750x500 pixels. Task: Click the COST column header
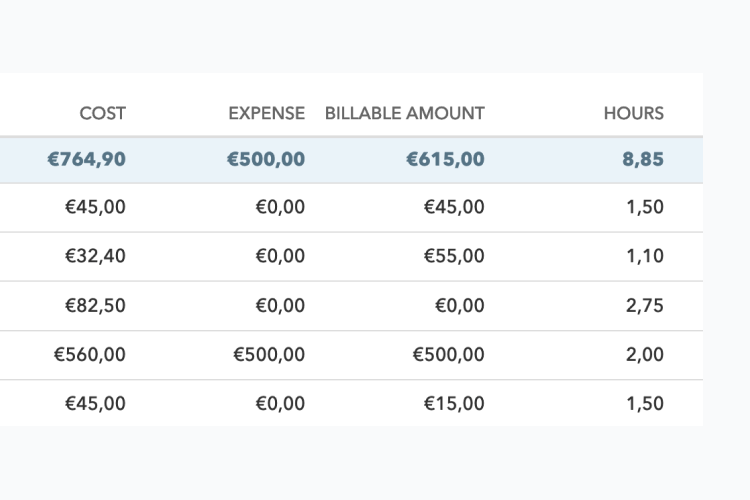tap(102, 113)
